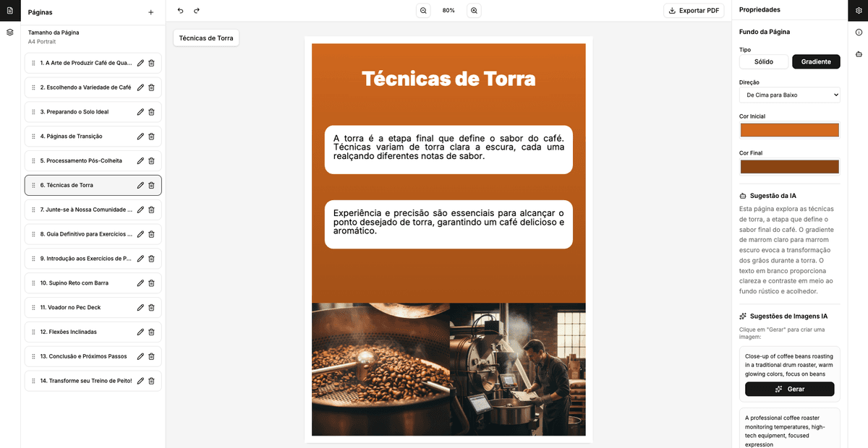Image resolution: width=868 pixels, height=448 pixels.
Task: Edit page 6 'Técnicas de Torra' with pencil icon
Action: click(x=139, y=185)
